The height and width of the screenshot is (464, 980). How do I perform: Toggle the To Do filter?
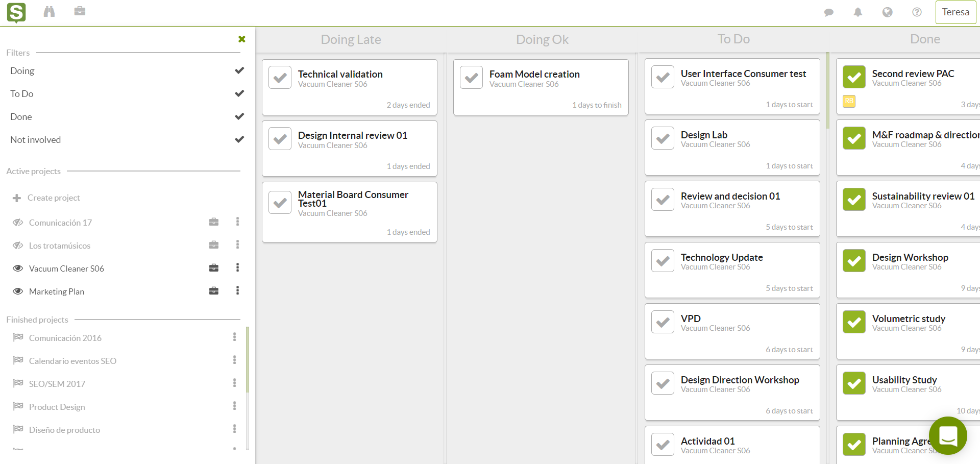(127, 94)
